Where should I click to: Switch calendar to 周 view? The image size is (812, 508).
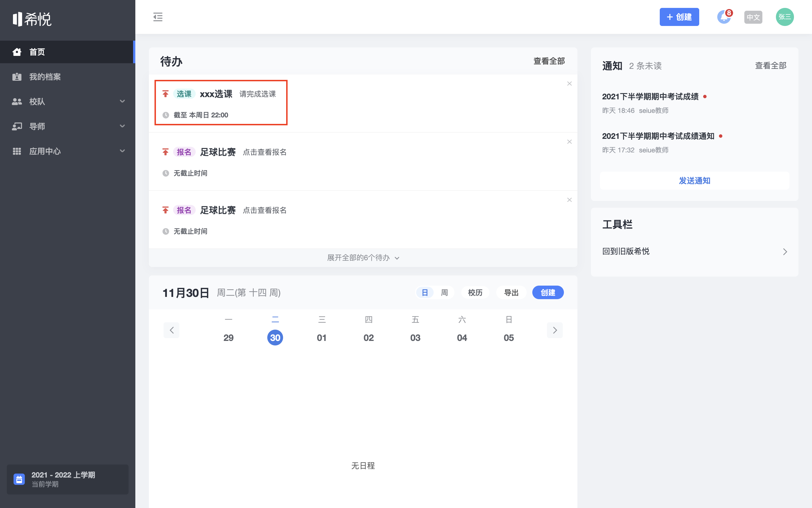[444, 292]
